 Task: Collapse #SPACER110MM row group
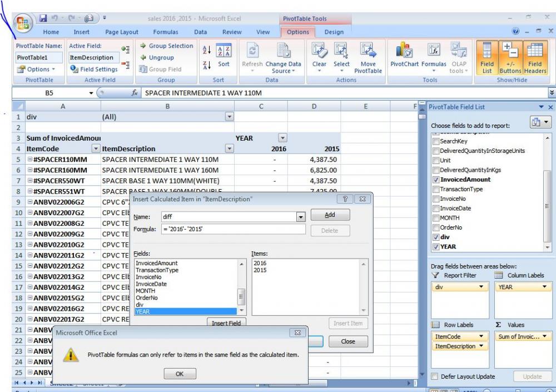[30, 159]
